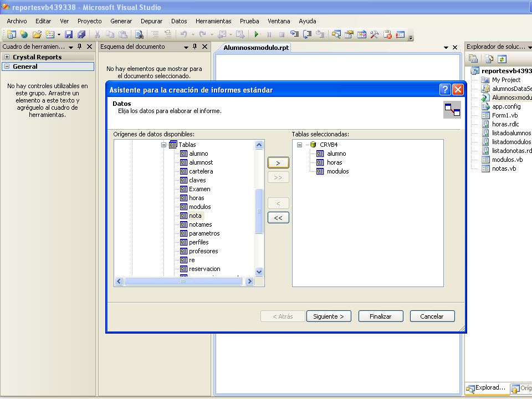
Task: Open the Proyecto menu
Action: coord(90,21)
